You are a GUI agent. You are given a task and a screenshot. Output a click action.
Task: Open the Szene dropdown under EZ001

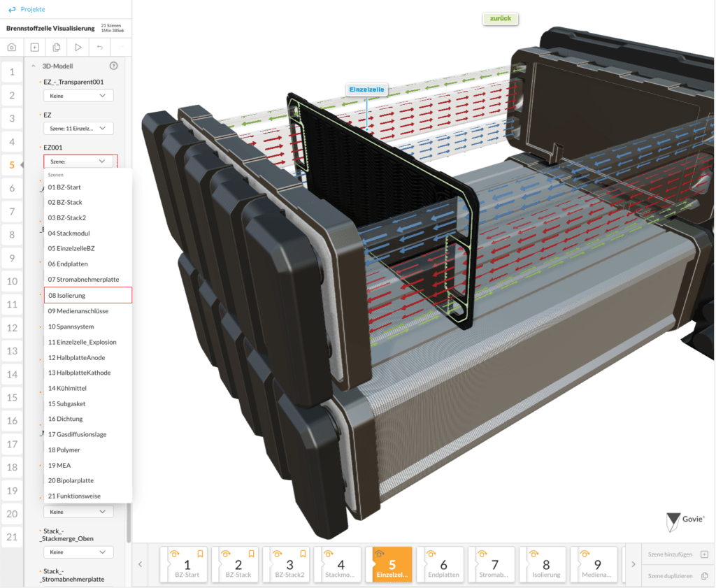[78, 161]
